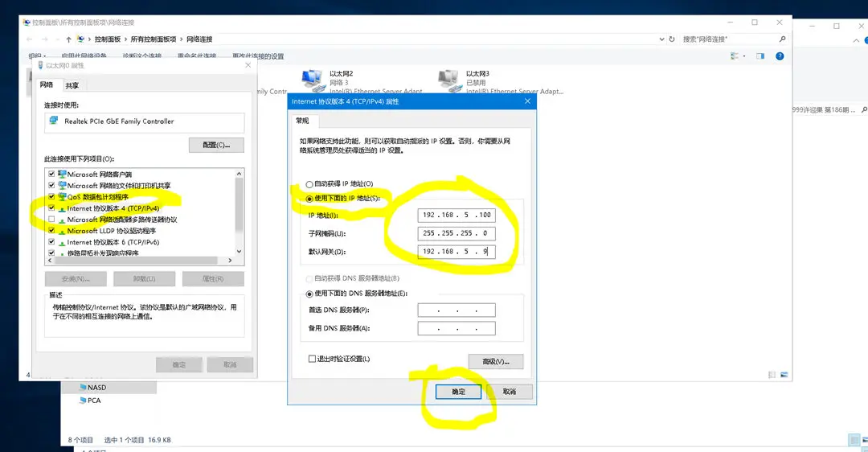Click protocol list scroll-up arrow
The width and height of the screenshot is (868, 452).
point(240,174)
